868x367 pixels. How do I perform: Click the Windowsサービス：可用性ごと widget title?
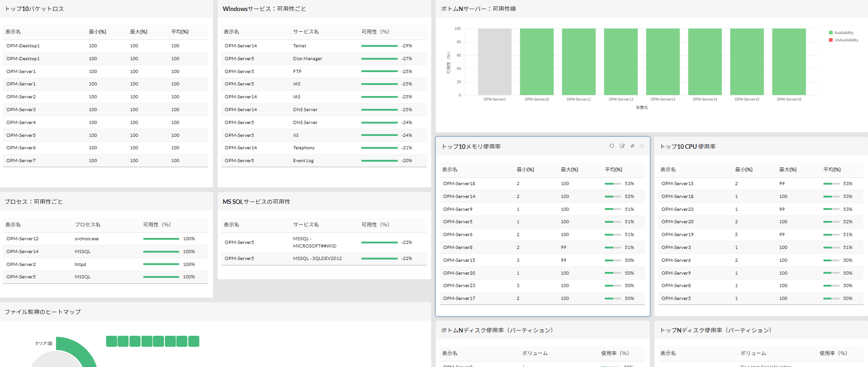pos(264,9)
